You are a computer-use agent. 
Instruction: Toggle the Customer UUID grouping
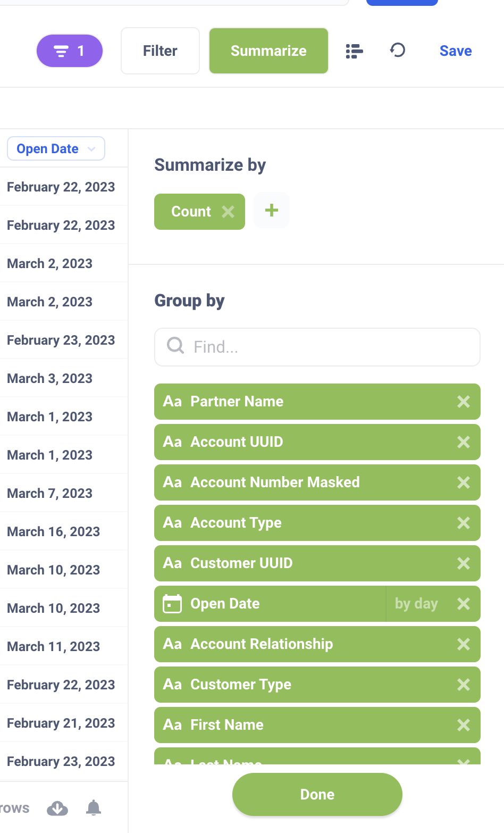pyautogui.click(x=298, y=563)
